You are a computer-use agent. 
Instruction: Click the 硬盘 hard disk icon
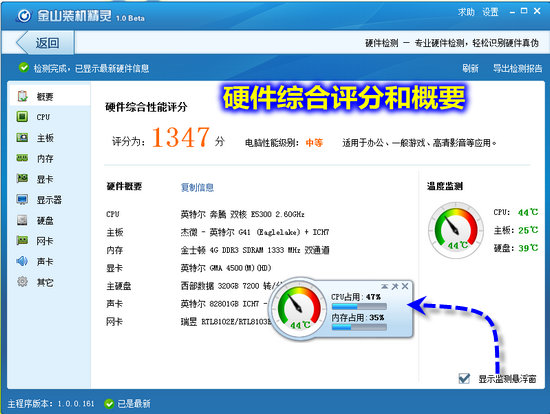(22, 220)
